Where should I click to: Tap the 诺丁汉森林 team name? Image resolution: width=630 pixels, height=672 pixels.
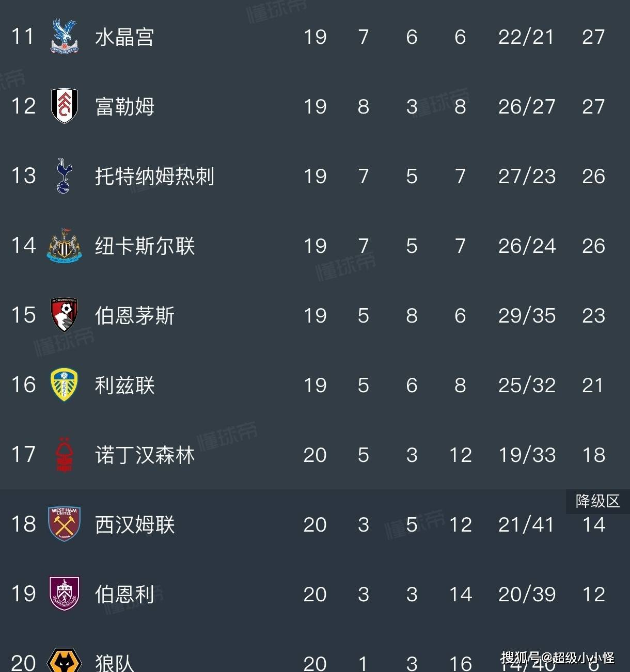click(x=145, y=455)
